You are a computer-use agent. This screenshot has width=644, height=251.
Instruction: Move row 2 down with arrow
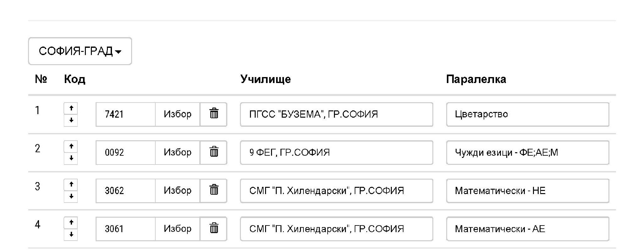pyautogui.click(x=71, y=158)
